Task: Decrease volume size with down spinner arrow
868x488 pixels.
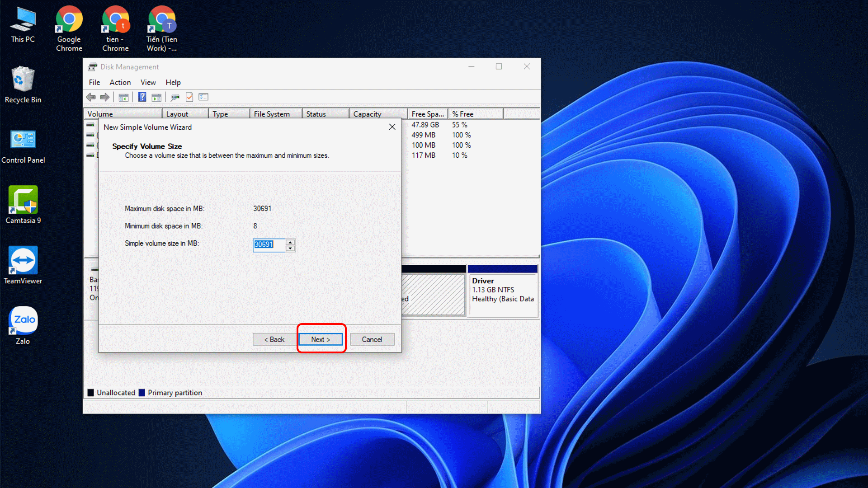Action: point(291,248)
